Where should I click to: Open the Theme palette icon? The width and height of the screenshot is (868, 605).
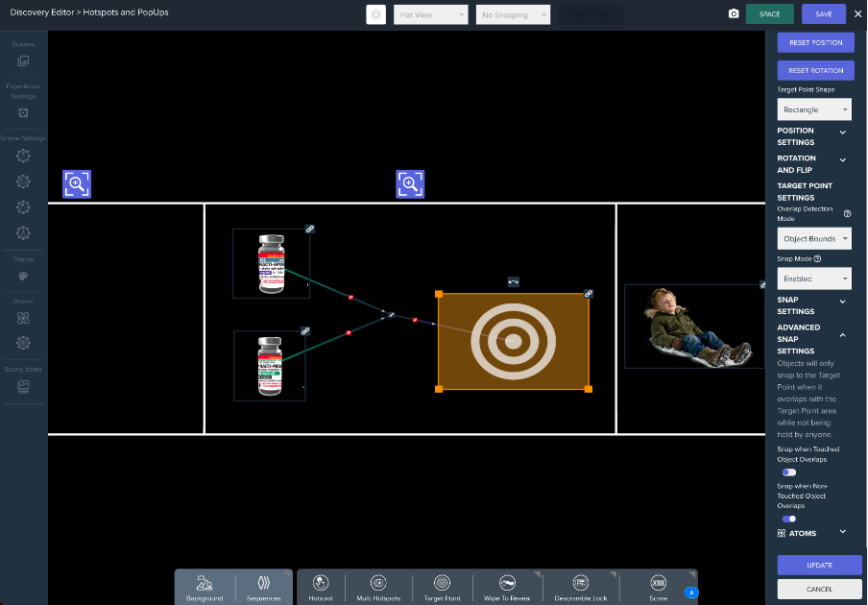tap(23, 277)
